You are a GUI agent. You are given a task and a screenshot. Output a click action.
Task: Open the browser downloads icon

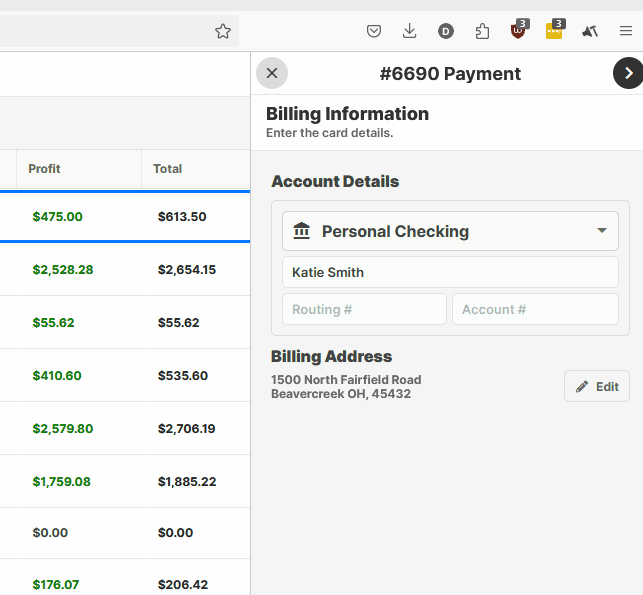[410, 31]
